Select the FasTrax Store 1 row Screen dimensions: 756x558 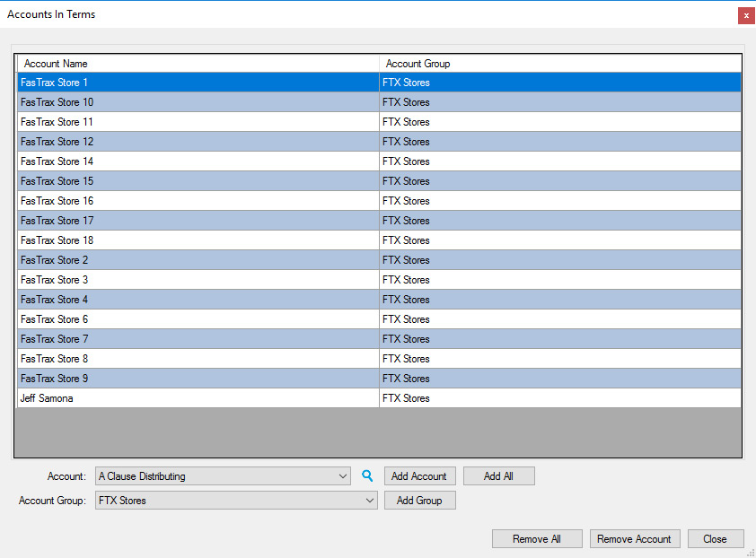coord(380,83)
